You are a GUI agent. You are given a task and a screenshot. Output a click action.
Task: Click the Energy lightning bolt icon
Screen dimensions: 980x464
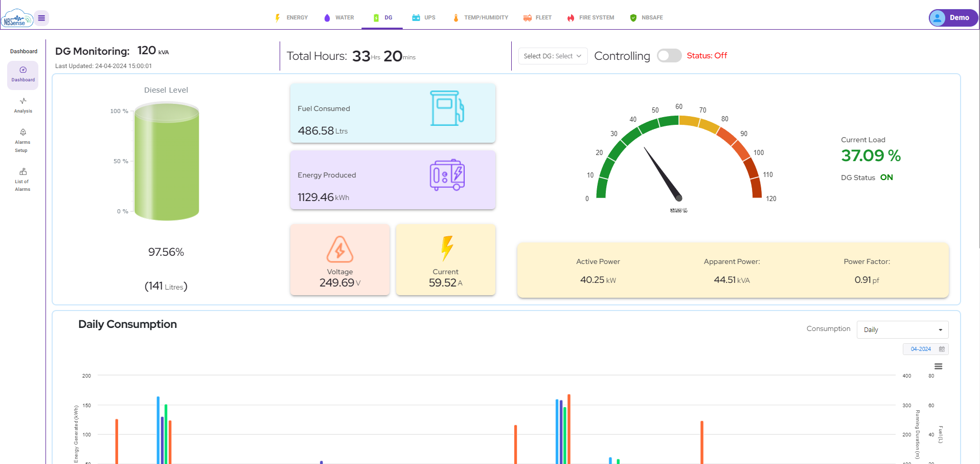point(278,18)
